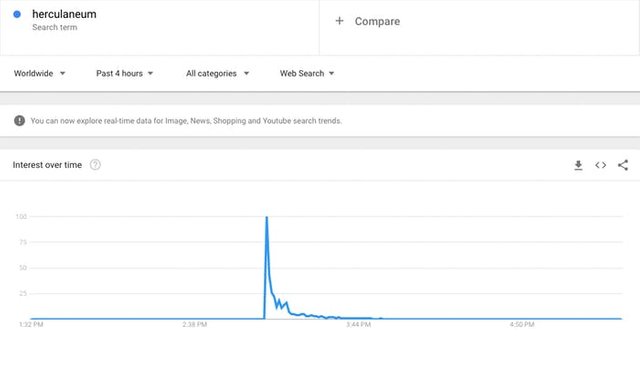Click the real-time data notice text
This screenshot has width=640, height=367.
[186, 121]
